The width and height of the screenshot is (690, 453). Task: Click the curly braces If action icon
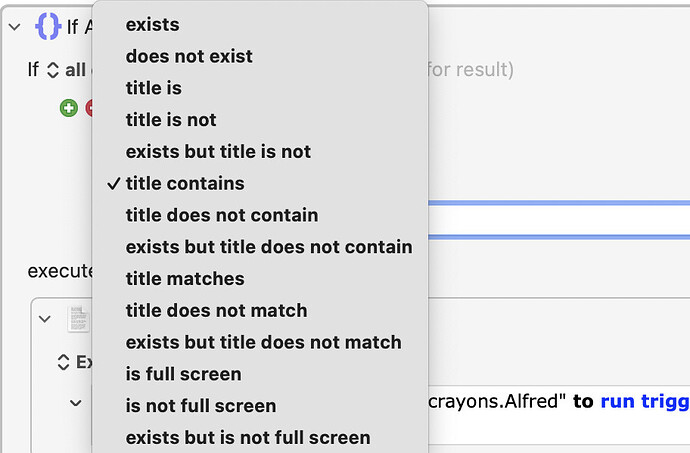(48, 26)
